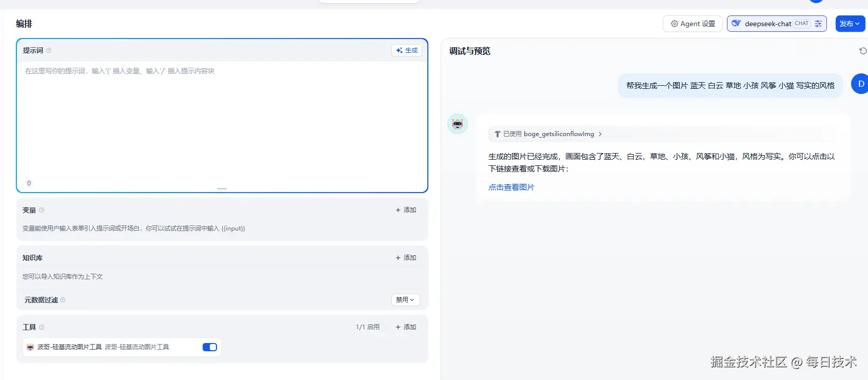Click the 编排 heading
Image resolution: width=868 pixels, height=380 pixels.
(x=24, y=24)
